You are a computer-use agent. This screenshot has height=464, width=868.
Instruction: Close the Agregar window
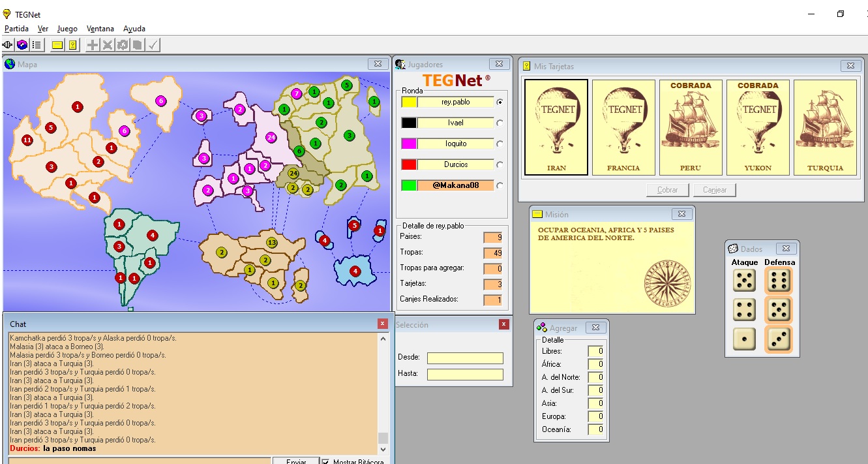[595, 328]
